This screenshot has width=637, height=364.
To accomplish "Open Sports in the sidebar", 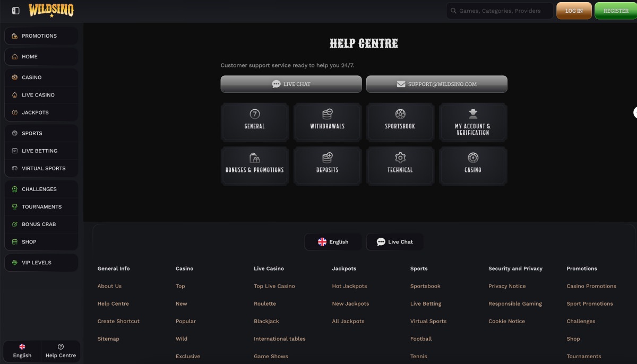I will click(41, 133).
